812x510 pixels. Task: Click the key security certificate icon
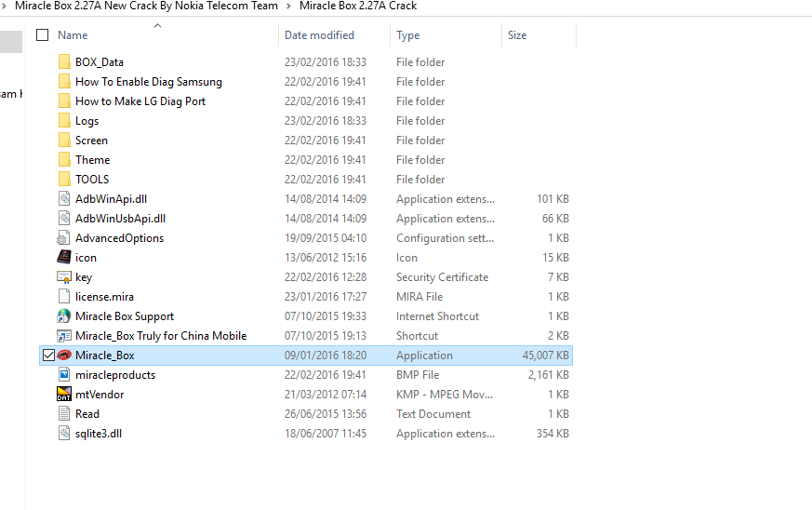tap(63, 276)
